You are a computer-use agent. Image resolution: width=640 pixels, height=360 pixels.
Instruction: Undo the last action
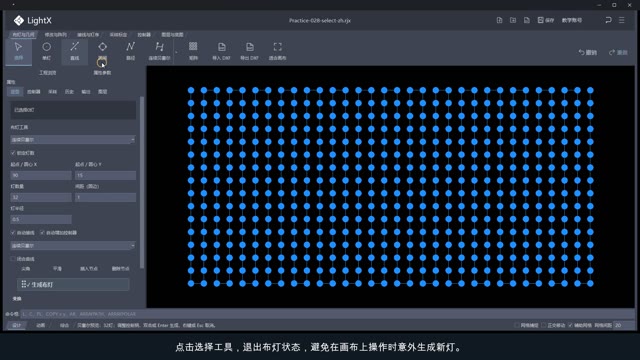(587, 52)
